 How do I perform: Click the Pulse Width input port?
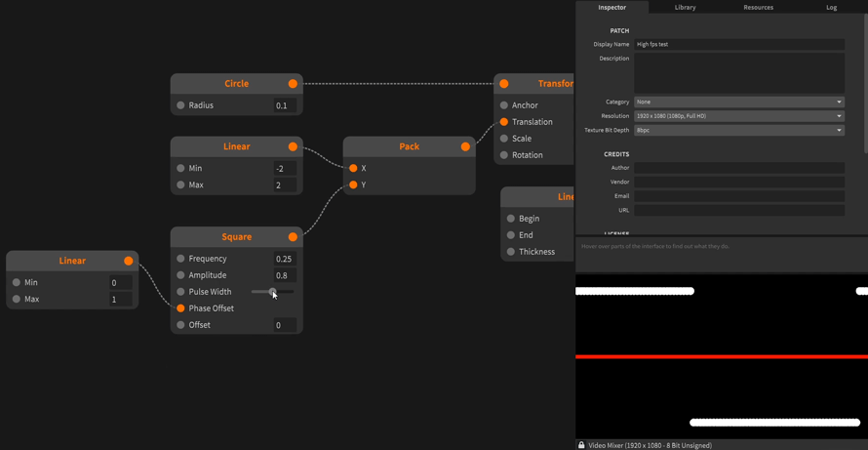[x=180, y=292]
